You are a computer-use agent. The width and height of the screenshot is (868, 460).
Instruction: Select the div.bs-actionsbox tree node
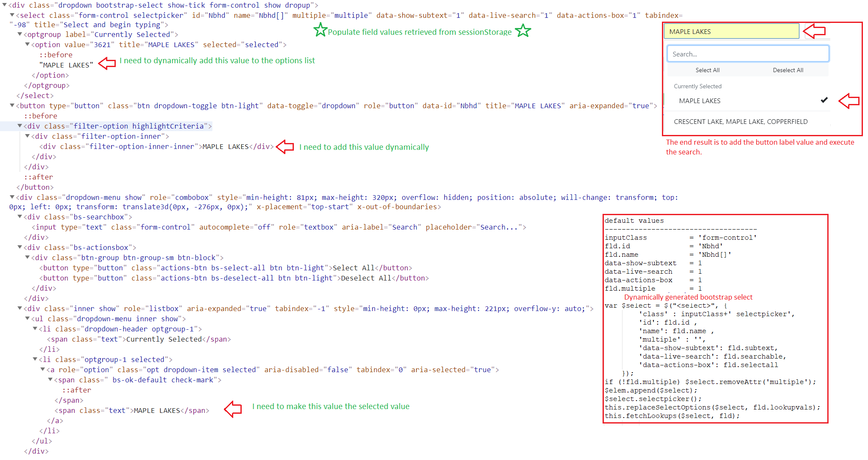click(x=76, y=247)
